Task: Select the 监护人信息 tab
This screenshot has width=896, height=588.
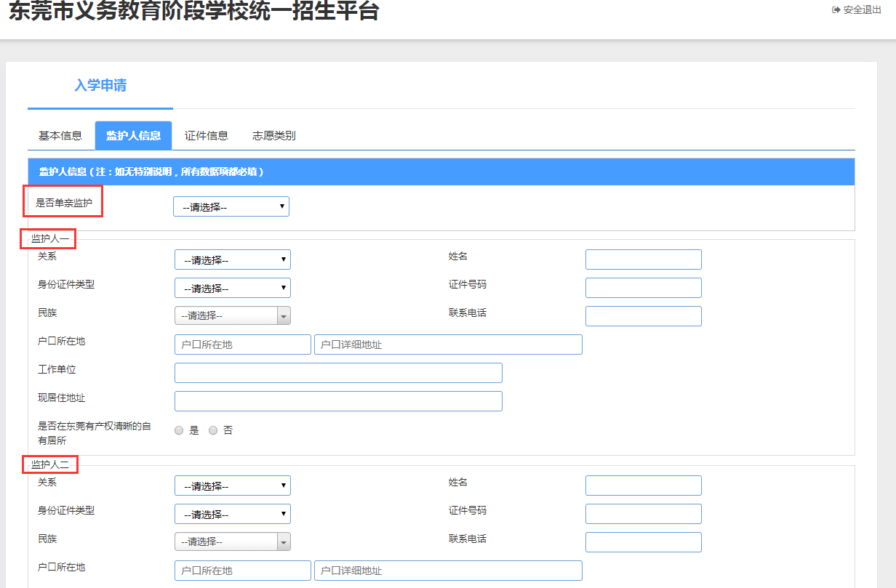Action: tap(134, 136)
